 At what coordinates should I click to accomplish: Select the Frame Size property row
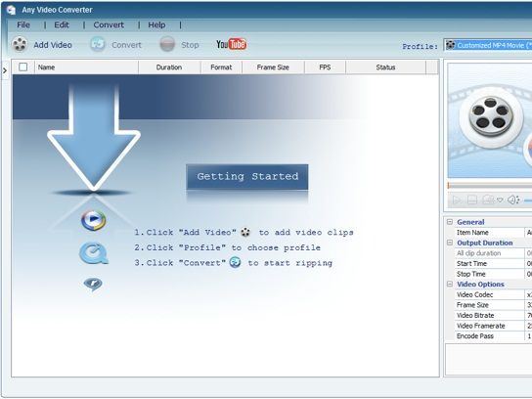pyautogui.click(x=493, y=305)
